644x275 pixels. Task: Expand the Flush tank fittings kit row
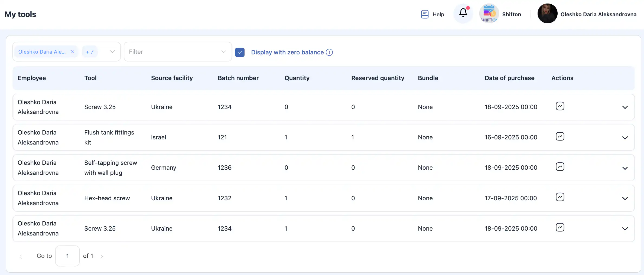[625, 138]
